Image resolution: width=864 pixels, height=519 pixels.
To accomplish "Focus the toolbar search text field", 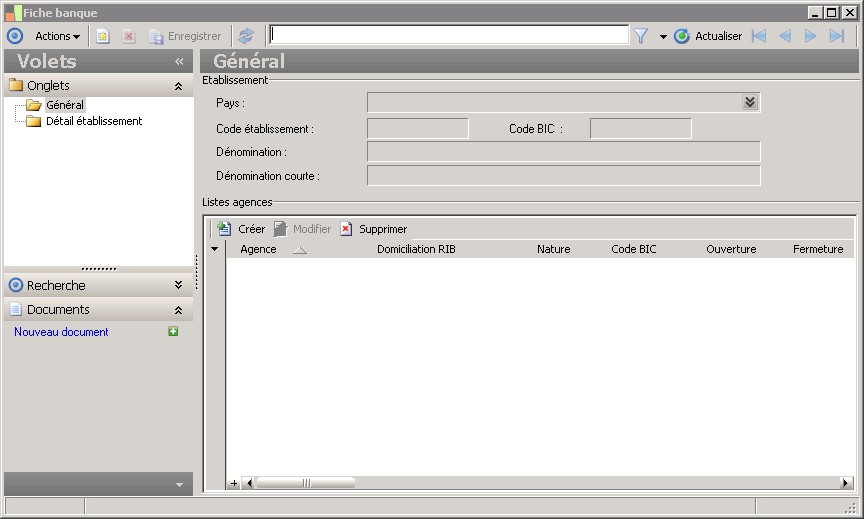I will [x=449, y=35].
